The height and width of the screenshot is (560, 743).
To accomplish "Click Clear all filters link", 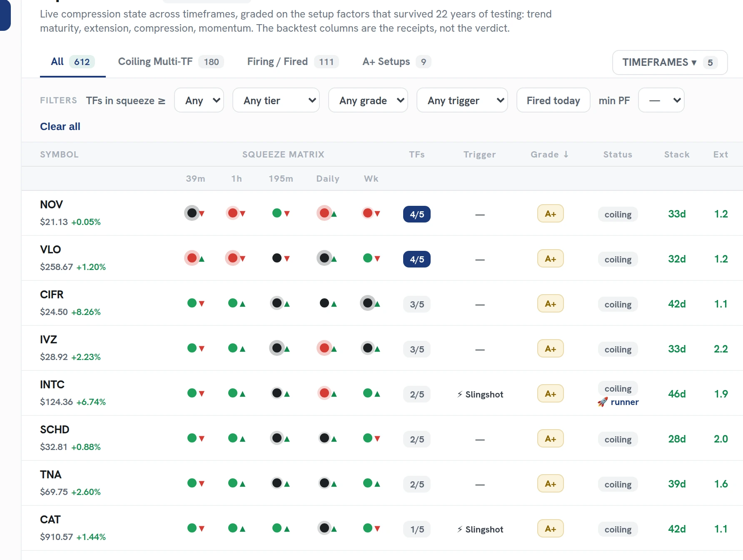I will (60, 127).
